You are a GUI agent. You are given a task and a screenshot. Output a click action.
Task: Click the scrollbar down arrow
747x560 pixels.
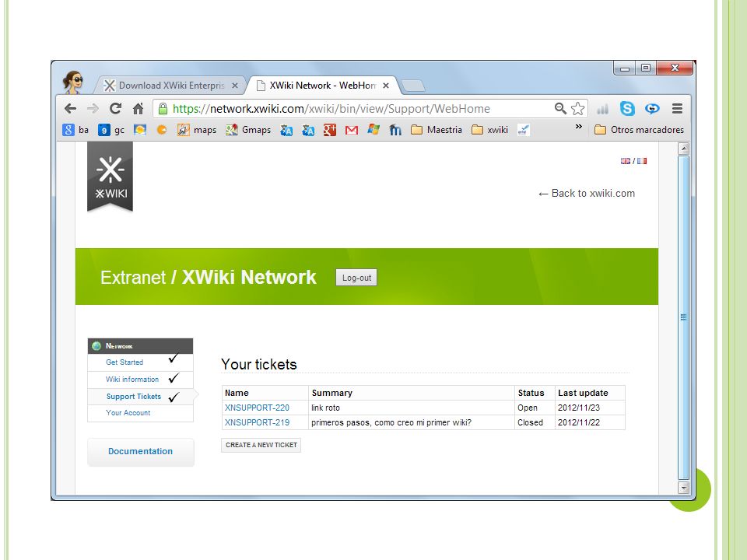(x=684, y=488)
